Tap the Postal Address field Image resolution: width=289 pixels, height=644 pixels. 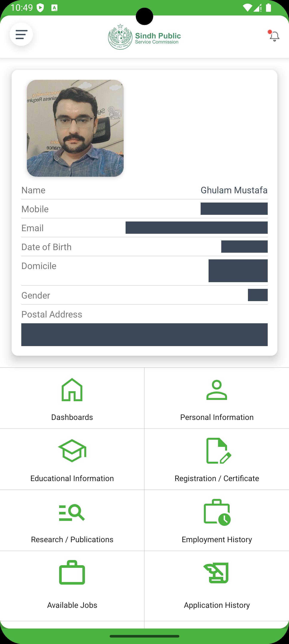(x=144, y=334)
